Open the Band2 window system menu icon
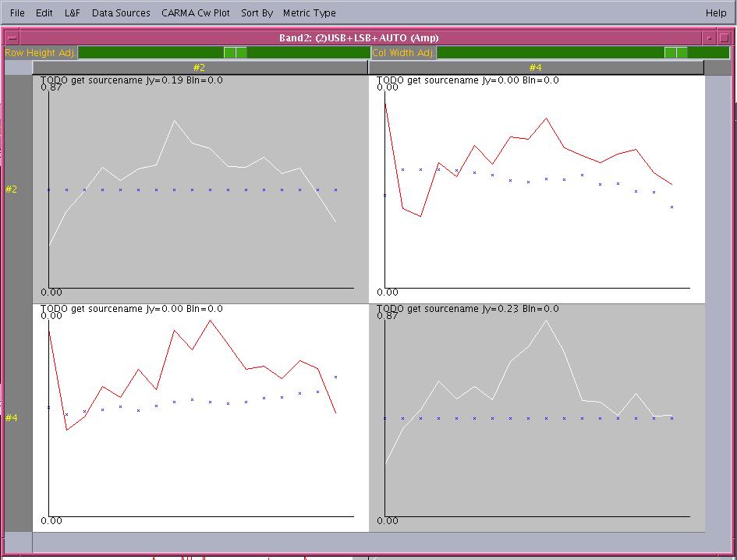737x560 pixels. tap(12, 38)
